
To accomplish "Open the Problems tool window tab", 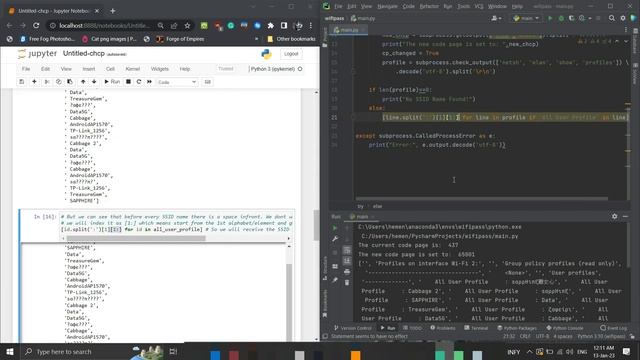I will click(x=442, y=328).
